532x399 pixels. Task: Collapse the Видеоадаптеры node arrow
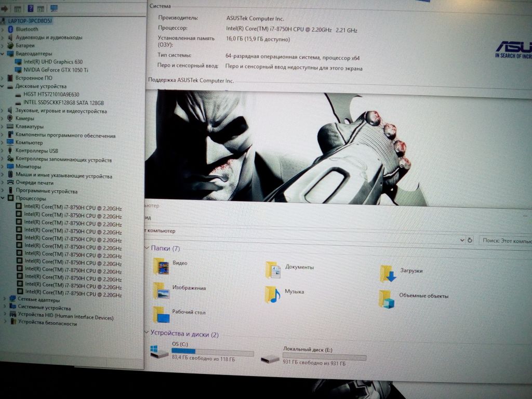tap(3, 54)
